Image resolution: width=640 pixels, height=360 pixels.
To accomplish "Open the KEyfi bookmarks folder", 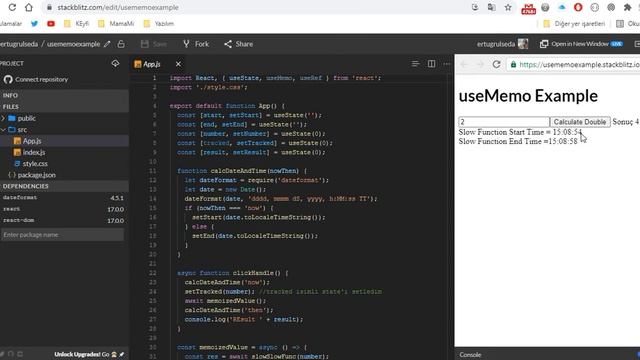I will pos(76,24).
